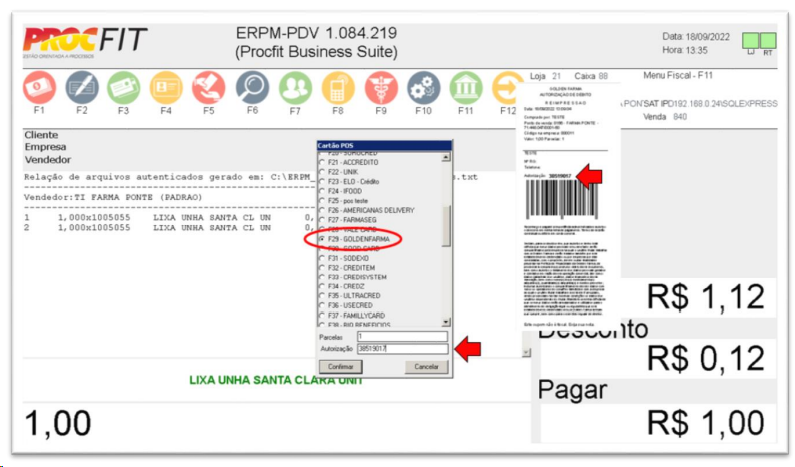Click the R$ 0,12 discount value
Screen dimensions: 795x467
tap(706, 358)
